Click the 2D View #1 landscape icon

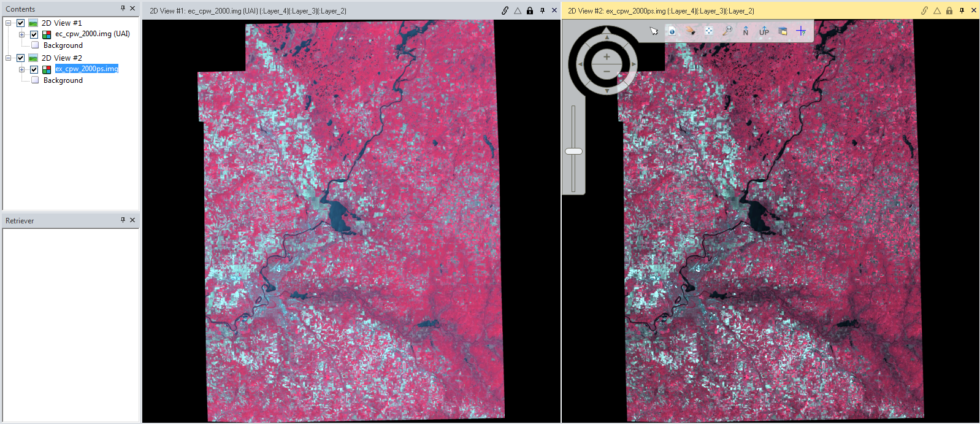coord(33,23)
